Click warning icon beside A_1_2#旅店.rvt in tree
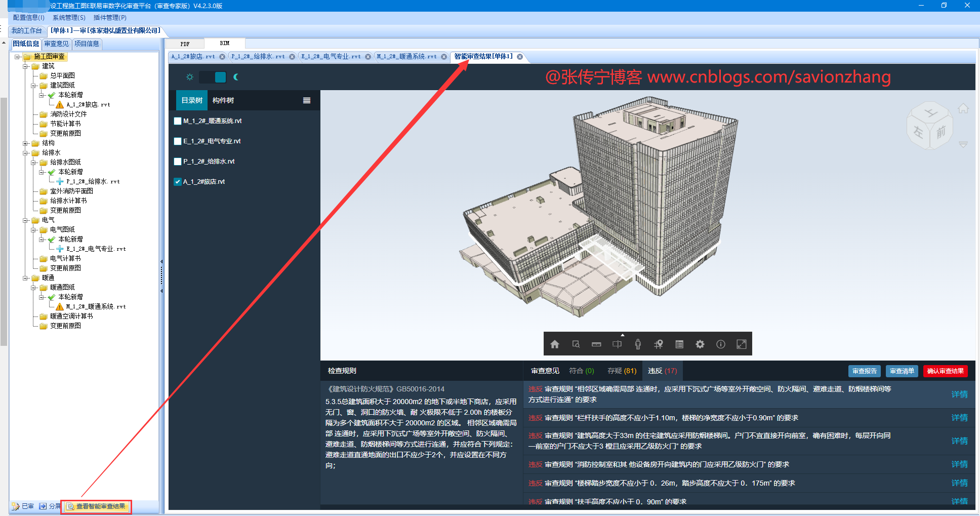The width and height of the screenshot is (980, 516). [60, 105]
